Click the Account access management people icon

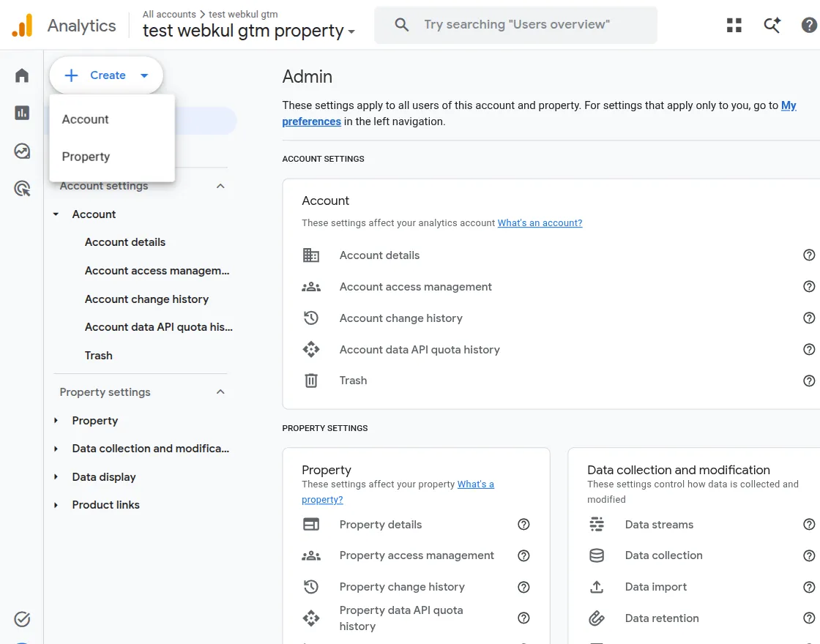[x=311, y=286]
